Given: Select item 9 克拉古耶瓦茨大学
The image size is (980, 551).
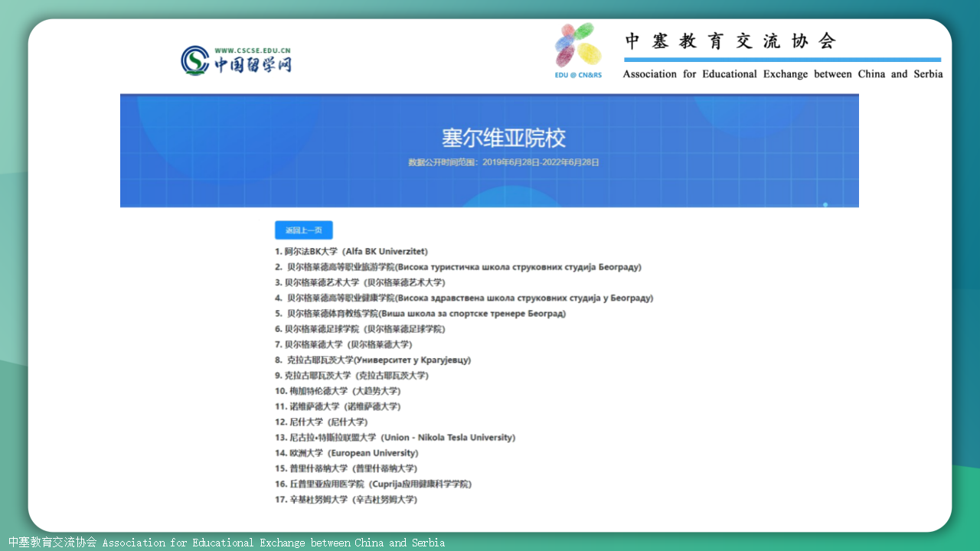Looking at the screenshot, I should click(x=351, y=376).
